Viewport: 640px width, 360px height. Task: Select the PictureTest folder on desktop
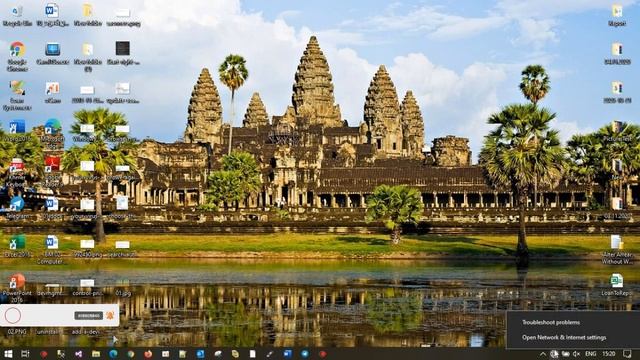(617, 131)
